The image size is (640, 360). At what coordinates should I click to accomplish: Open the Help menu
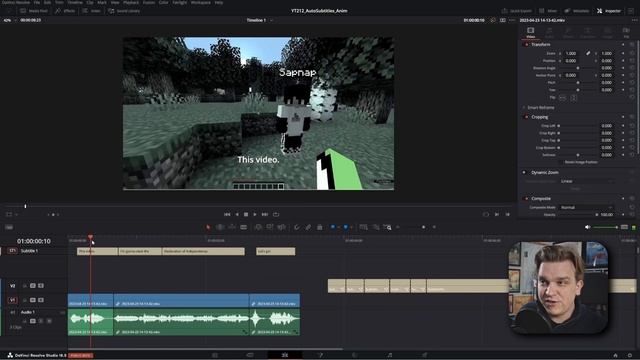point(219,2)
